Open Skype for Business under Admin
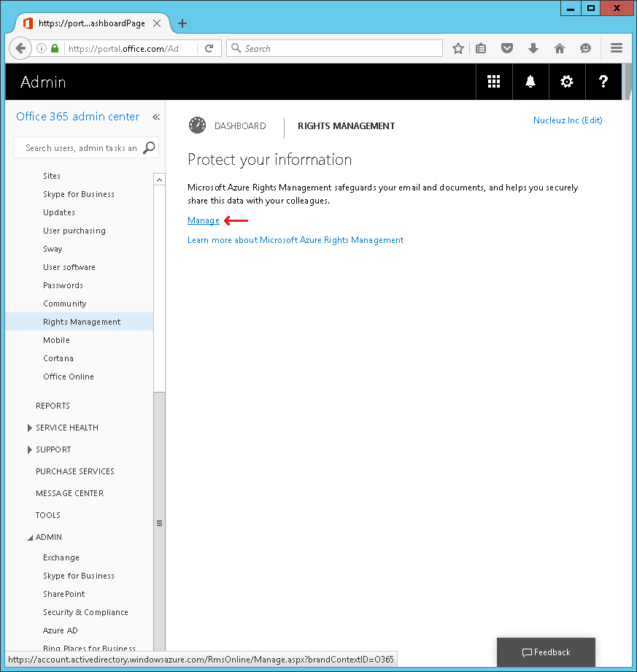Screen dimensions: 637x672 (79, 576)
